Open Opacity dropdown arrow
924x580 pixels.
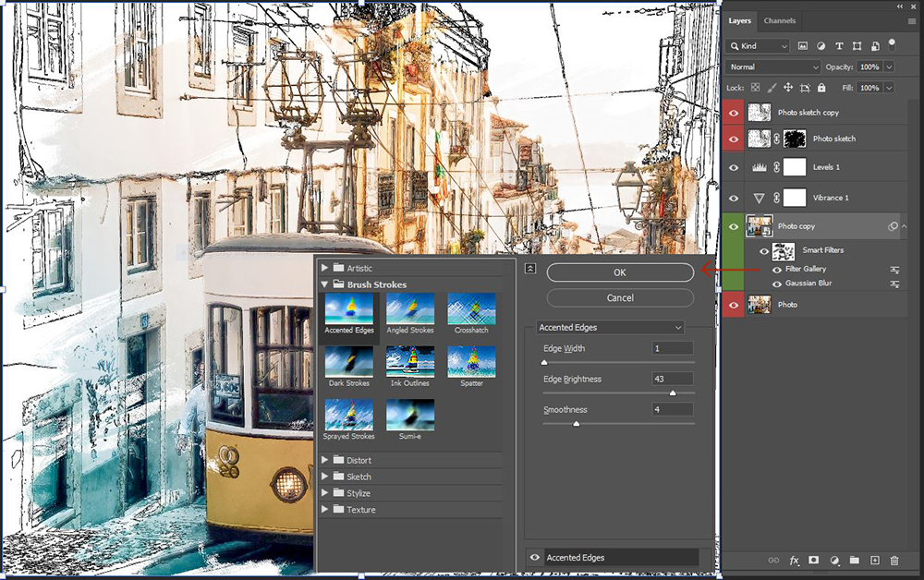[889, 67]
